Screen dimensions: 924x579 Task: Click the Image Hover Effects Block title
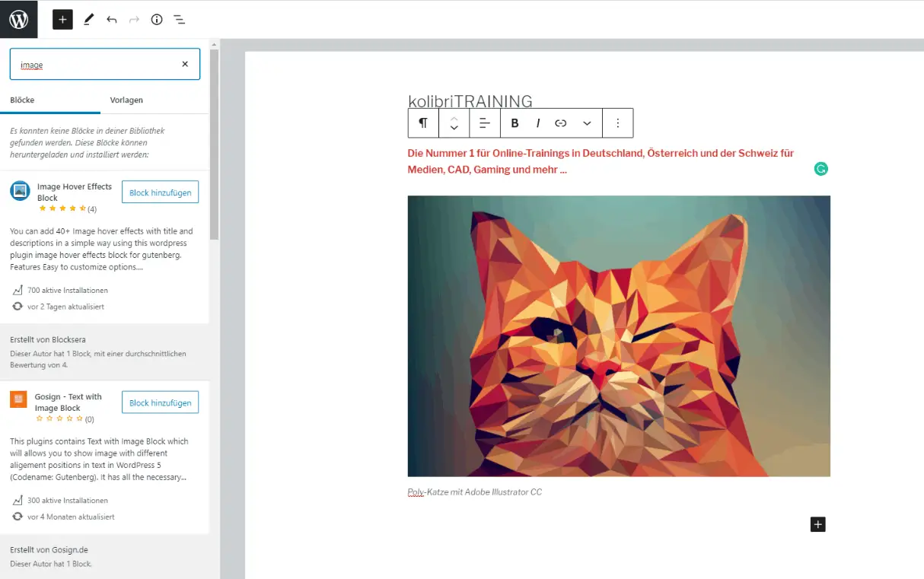pos(75,192)
